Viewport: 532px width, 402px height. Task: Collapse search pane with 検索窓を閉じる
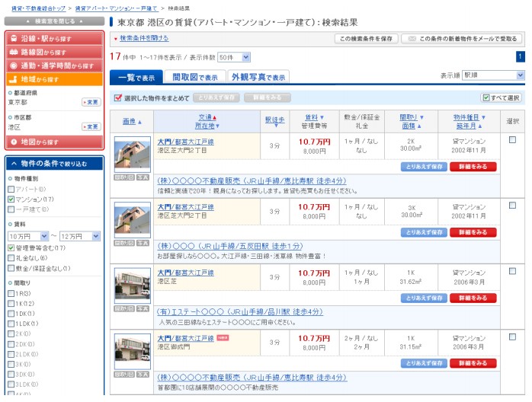pyautogui.click(x=54, y=21)
